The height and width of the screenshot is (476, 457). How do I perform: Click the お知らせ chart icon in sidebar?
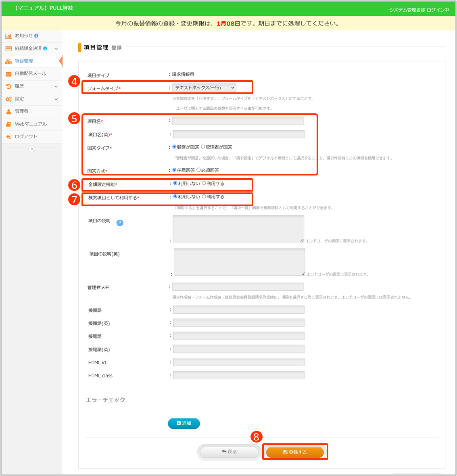pyautogui.click(x=8, y=36)
